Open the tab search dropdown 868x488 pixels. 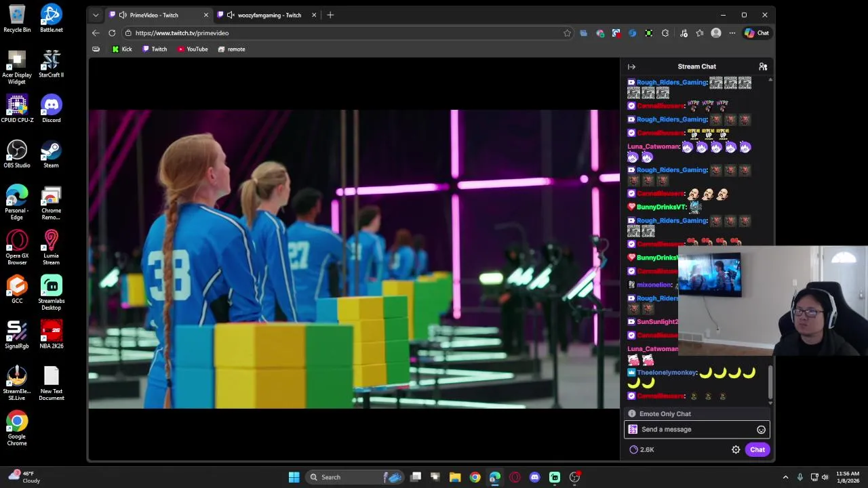(x=96, y=15)
